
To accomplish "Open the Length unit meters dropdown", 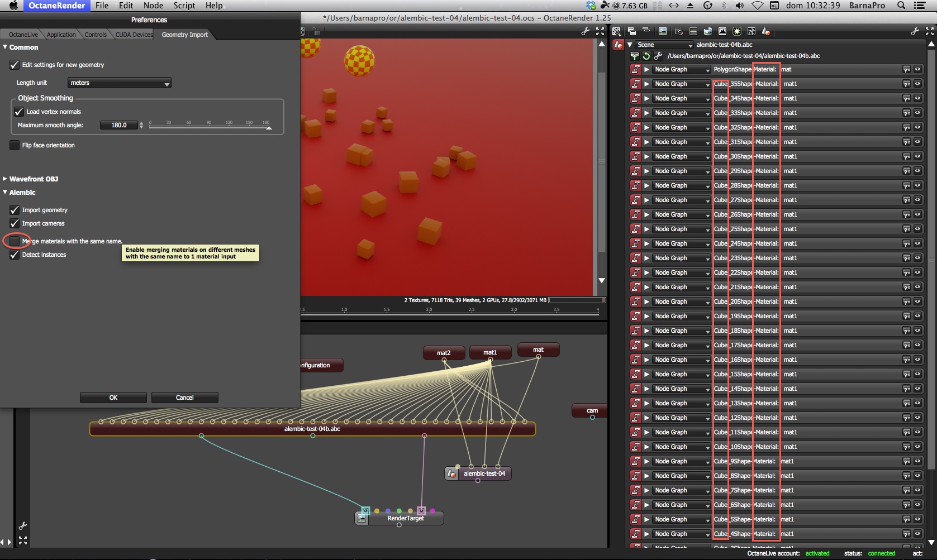I will pyautogui.click(x=120, y=83).
